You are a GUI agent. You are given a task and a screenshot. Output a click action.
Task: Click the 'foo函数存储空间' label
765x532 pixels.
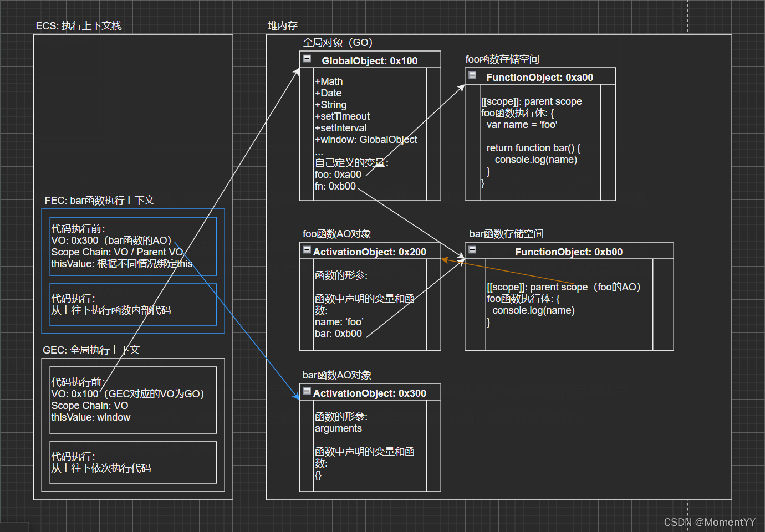502,59
